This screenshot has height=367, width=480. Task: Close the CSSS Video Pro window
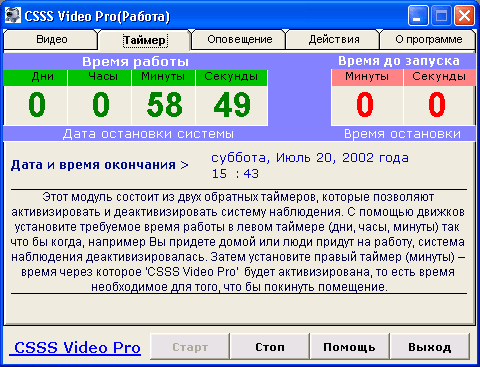click(x=464, y=16)
